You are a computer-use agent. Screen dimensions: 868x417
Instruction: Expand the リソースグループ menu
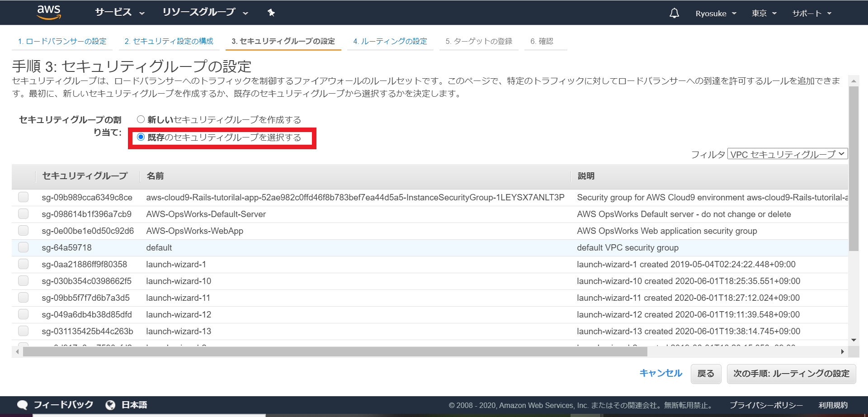(206, 13)
